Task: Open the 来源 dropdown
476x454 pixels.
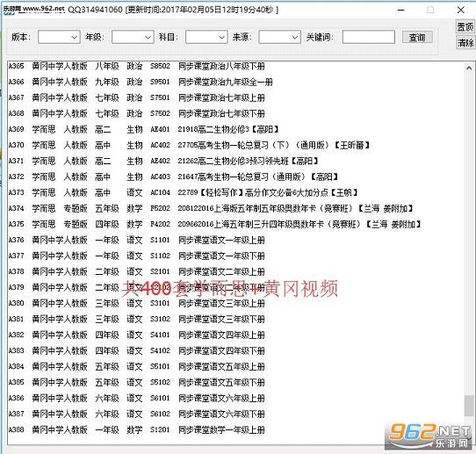Action: click(279, 37)
